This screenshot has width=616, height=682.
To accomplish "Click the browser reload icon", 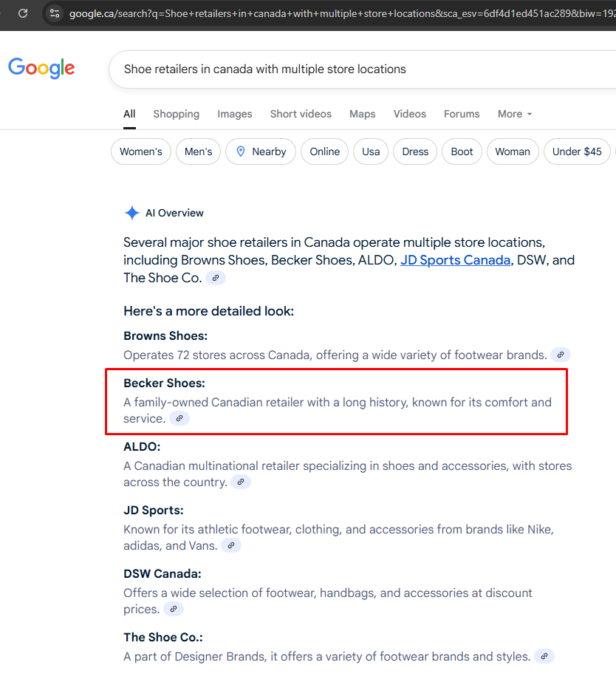I will pos(23,13).
